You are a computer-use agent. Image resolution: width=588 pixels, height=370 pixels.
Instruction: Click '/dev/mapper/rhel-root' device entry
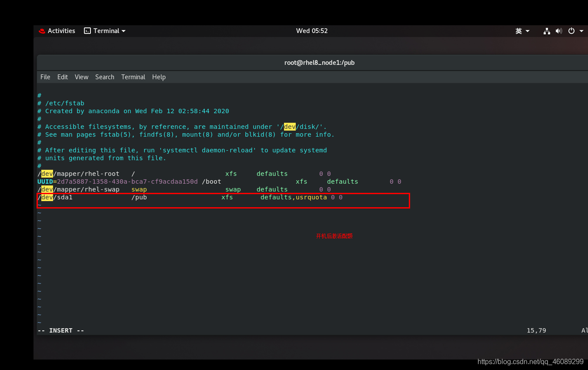point(78,174)
